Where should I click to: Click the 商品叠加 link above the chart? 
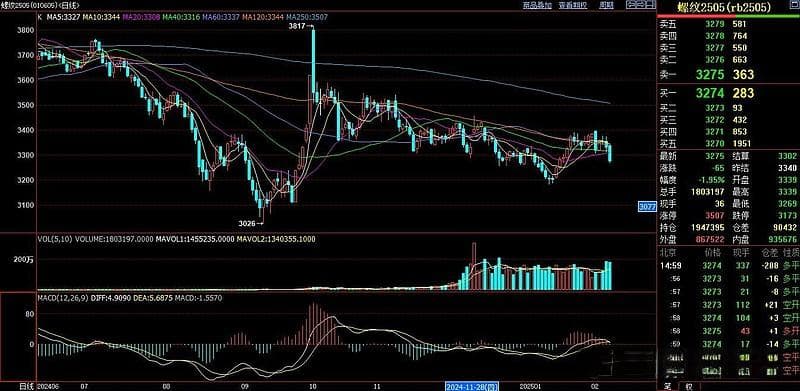coord(537,5)
